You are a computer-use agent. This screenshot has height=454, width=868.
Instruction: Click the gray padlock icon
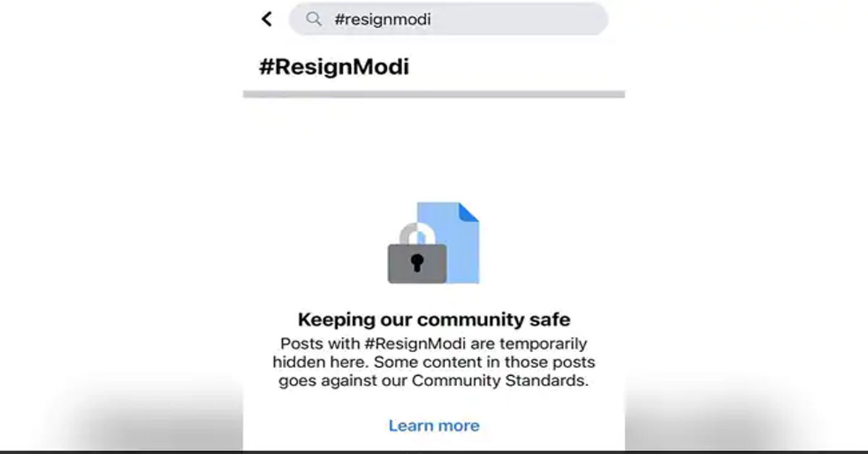(x=416, y=262)
